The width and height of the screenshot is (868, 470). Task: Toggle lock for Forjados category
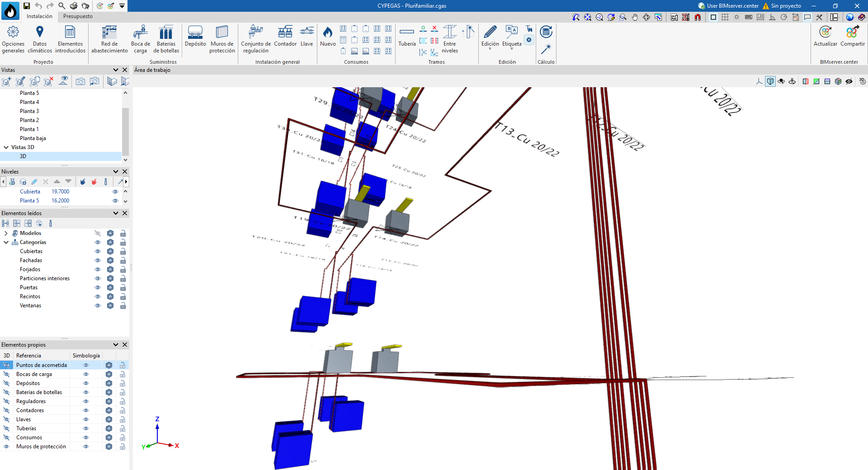coord(123,269)
